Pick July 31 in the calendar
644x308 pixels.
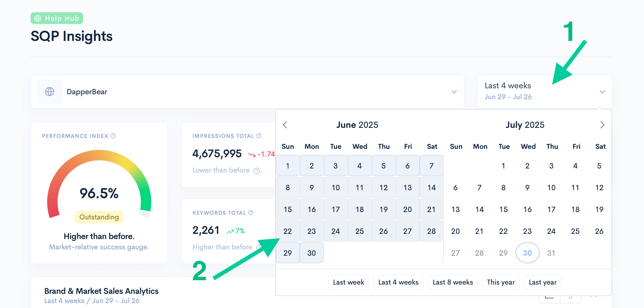(x=552, y=253)
